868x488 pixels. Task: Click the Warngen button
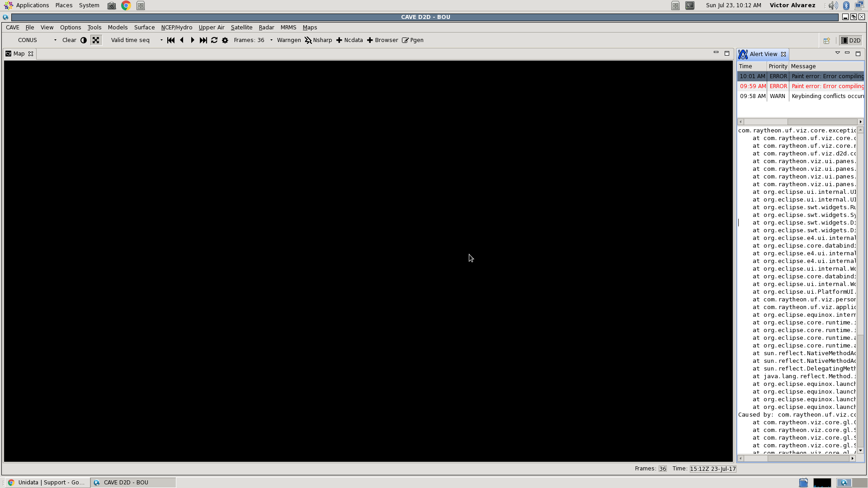(289, 40)
